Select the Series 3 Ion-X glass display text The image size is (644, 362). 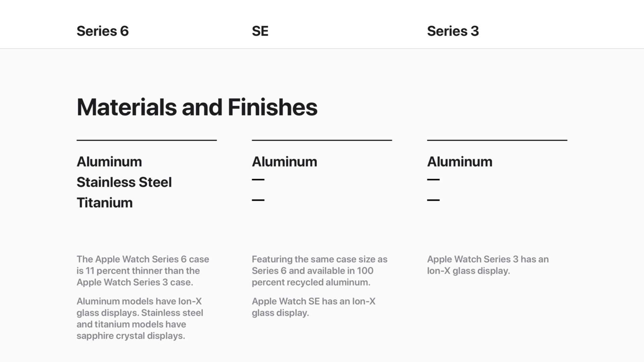tap(488, 265)
